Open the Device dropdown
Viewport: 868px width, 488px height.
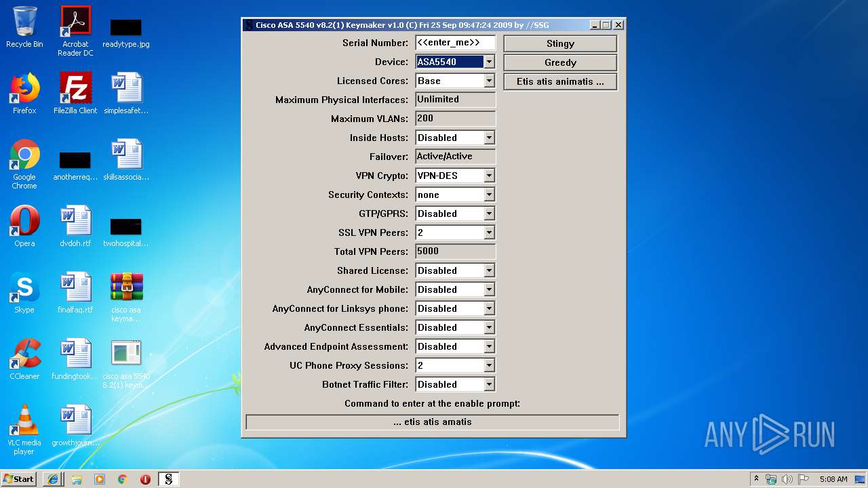tap(489, 62)
